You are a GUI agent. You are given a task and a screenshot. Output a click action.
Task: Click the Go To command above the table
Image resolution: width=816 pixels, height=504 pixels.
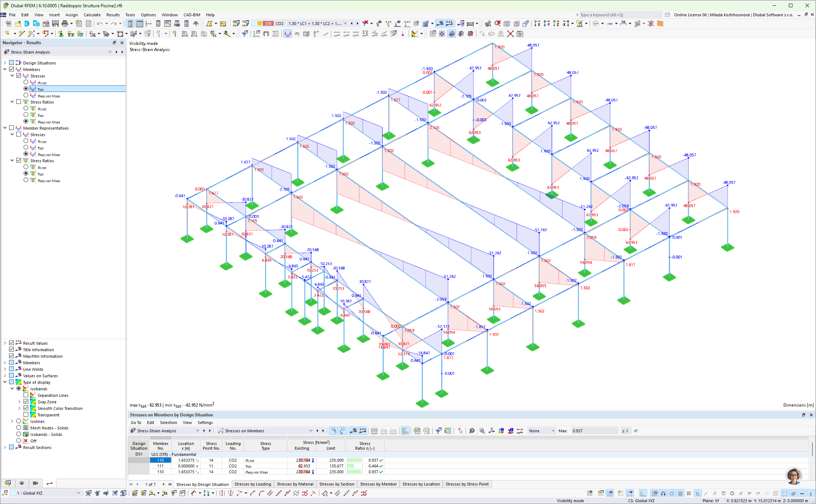click(x=136, y=423)
